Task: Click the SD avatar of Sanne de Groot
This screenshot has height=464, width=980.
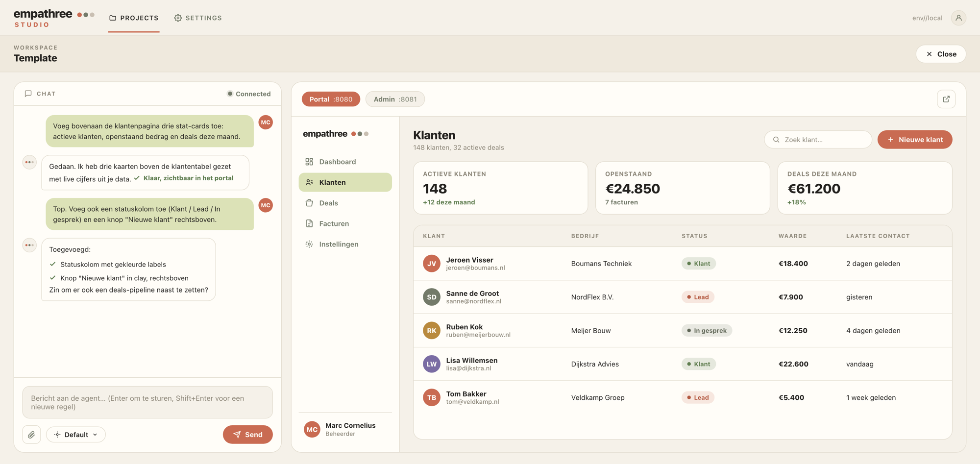Action: [x=432, y=297]
